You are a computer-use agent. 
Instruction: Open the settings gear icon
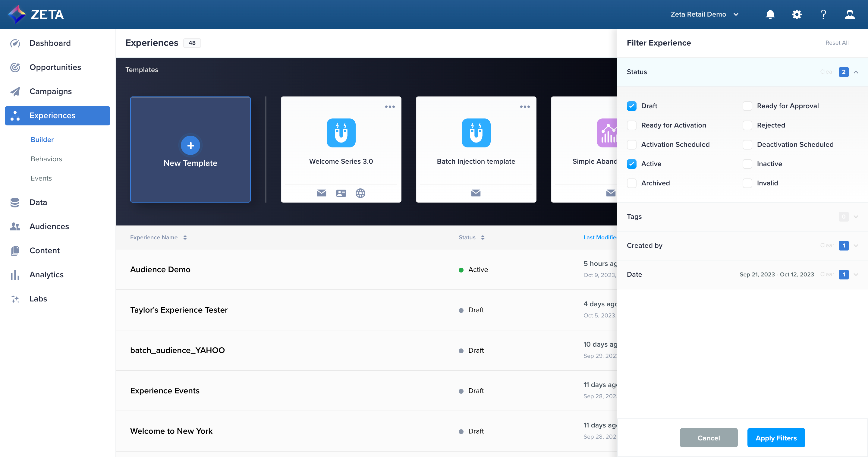coord(797,14)
